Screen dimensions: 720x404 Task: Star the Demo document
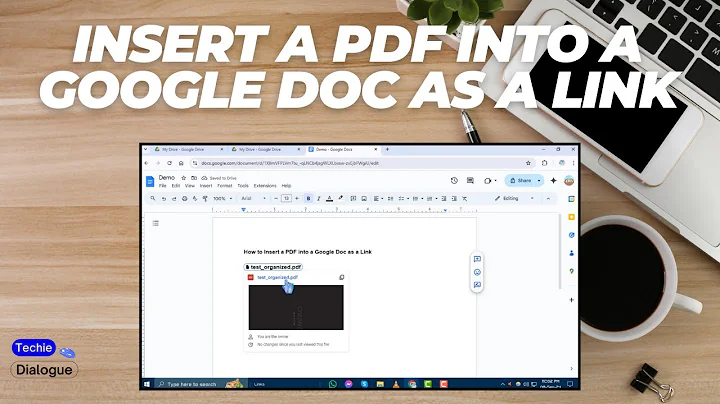coord(184,178)
